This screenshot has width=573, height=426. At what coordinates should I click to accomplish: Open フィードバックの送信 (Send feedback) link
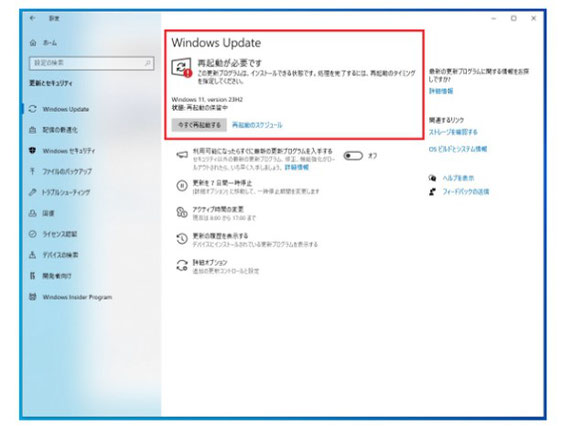click(466, 191)
